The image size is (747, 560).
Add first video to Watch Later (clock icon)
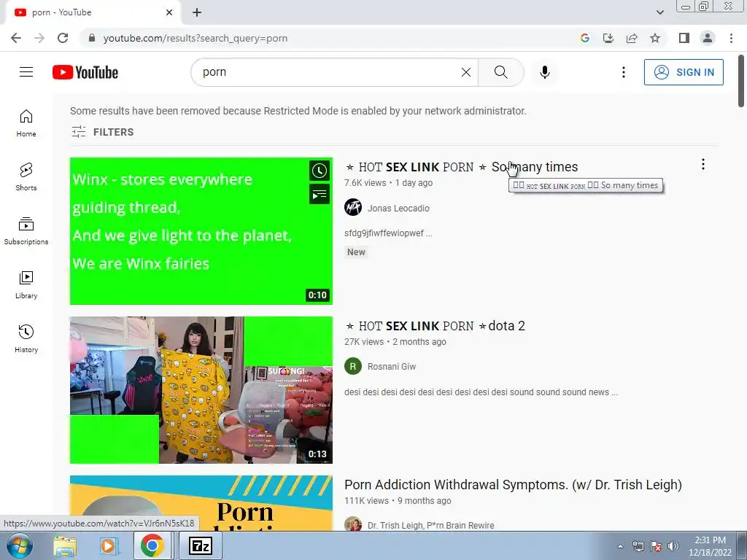pyautogui.click(x=320, y=171)
